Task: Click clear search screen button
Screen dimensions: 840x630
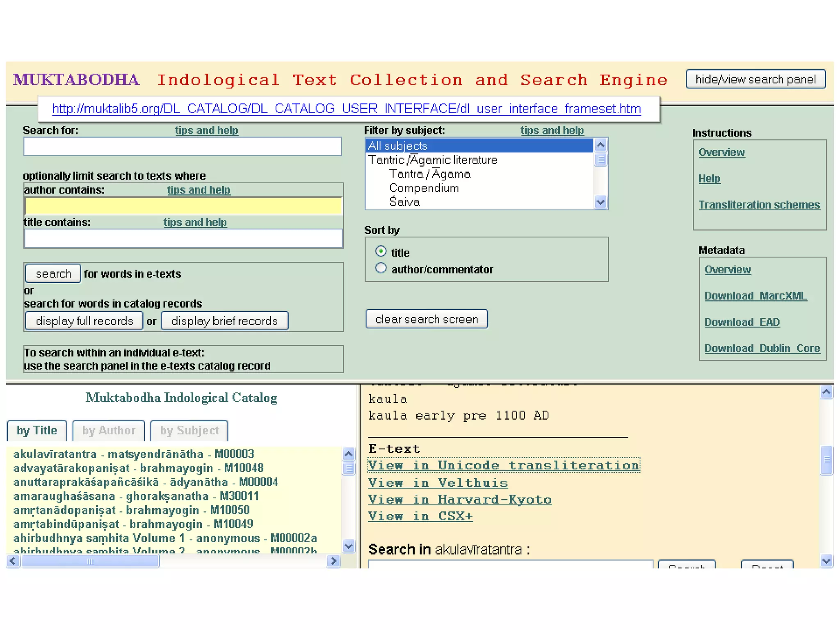Action: pyautogui.click(x=427, y=319)
